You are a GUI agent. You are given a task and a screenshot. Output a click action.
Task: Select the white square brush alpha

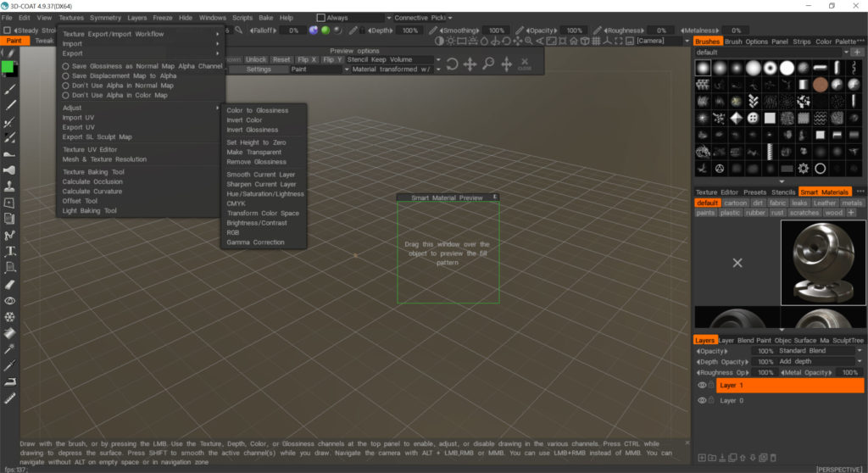pyautogui.click(x=770, y=118)
